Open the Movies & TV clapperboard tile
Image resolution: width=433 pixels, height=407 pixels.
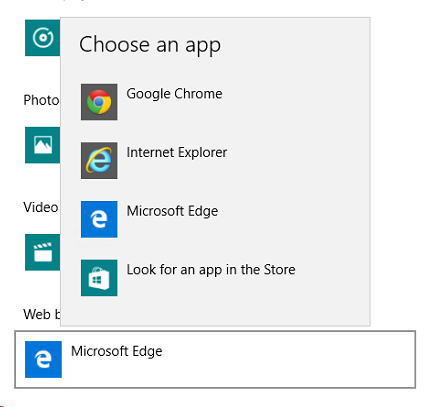(x=43, y=252)
